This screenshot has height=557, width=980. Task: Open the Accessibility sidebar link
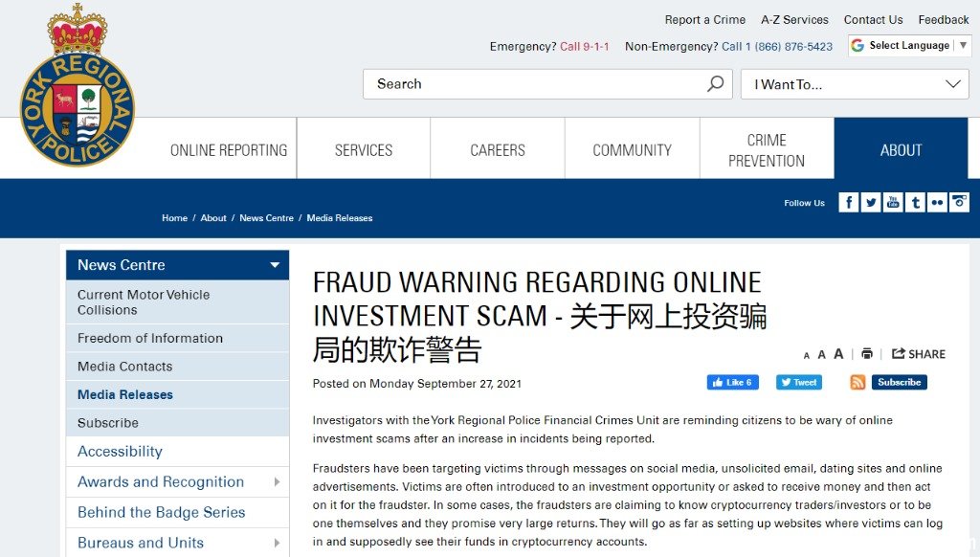[x=120, y=452]
